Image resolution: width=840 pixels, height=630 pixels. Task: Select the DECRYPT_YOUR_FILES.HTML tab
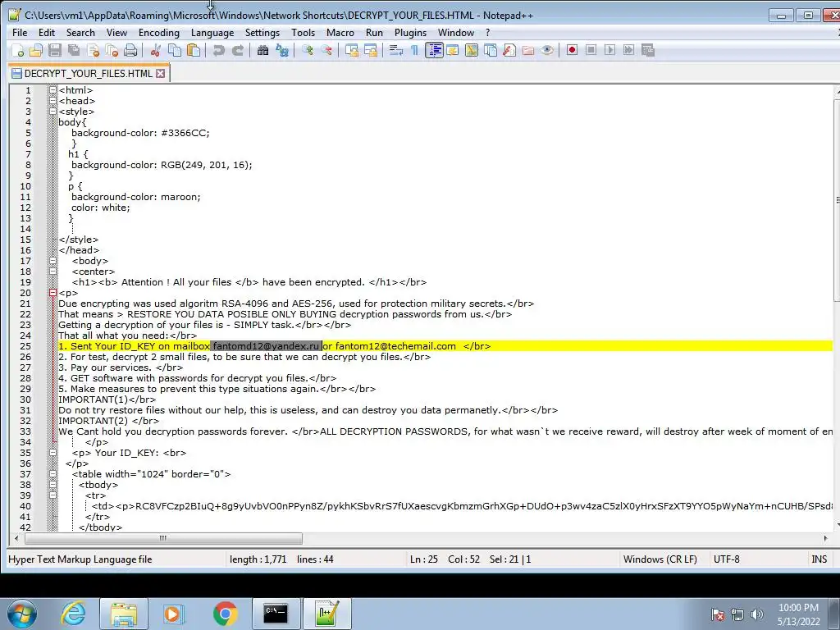pyautogui.click(x=89, y=73)
